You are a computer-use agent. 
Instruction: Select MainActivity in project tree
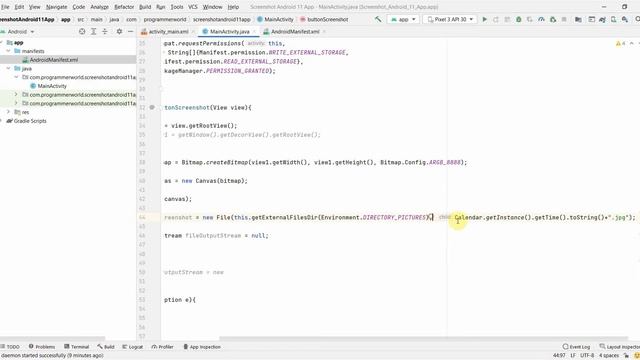pyautogui.click(x=52, y=86)
